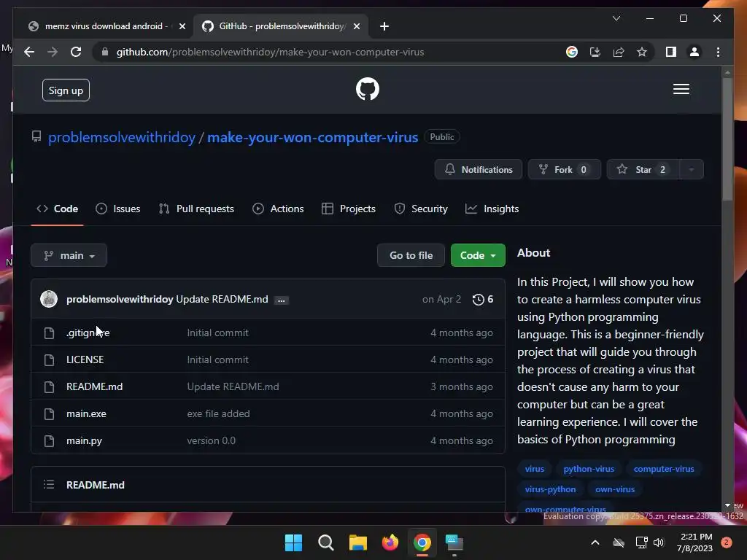The image size is (747, 560).
Task: Click the install app icon in address bar
Action: tap(595, 52)
